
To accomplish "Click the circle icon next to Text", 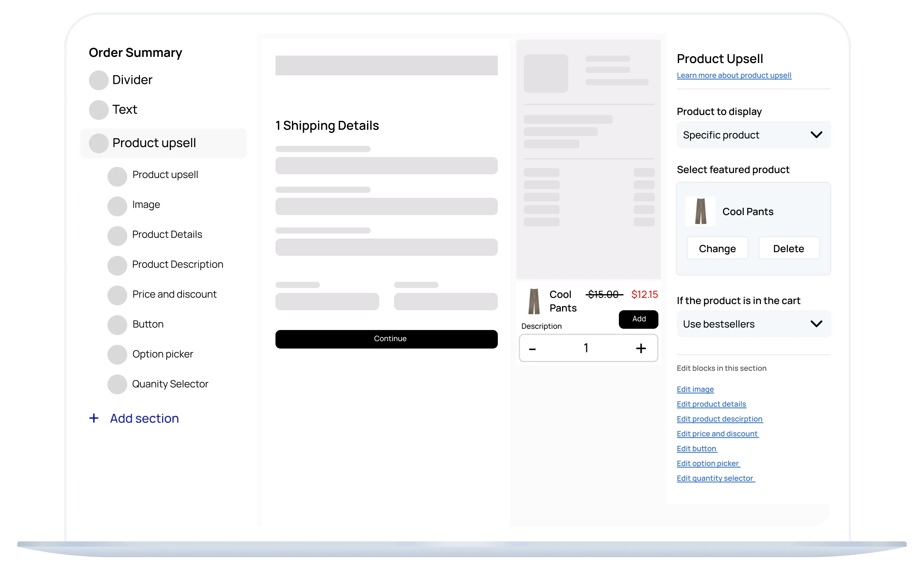I will [99, 110].
